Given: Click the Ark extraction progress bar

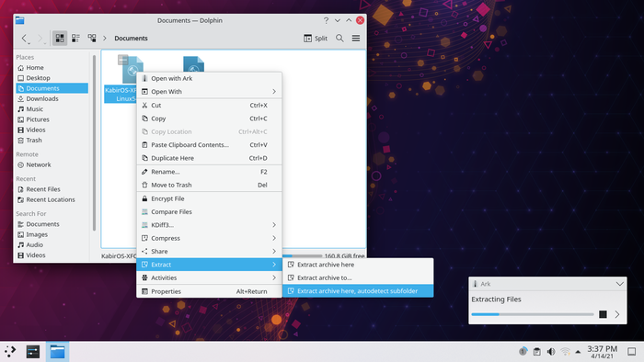Looking at the screenshot, I should coord(533,314).
